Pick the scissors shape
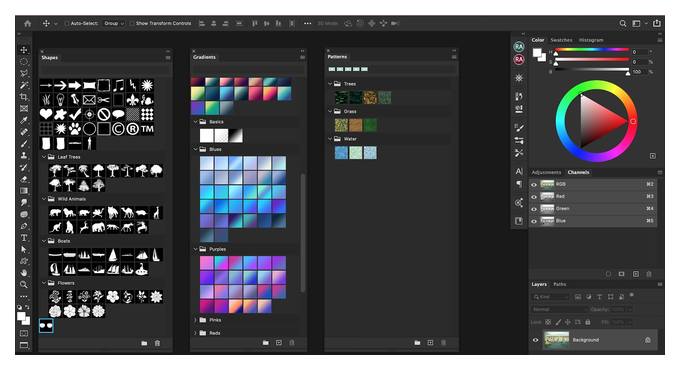This screenshot has width=680, height=370. click(103, 100)
